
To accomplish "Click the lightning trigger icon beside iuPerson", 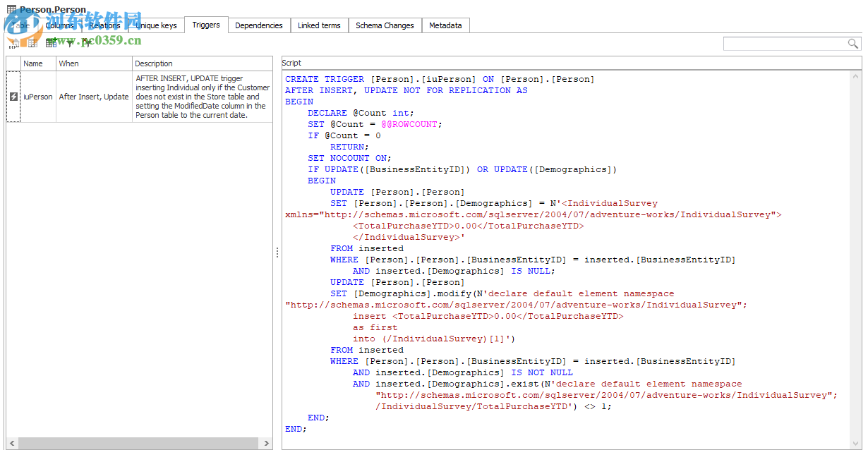I will click(x=13, y=97).
